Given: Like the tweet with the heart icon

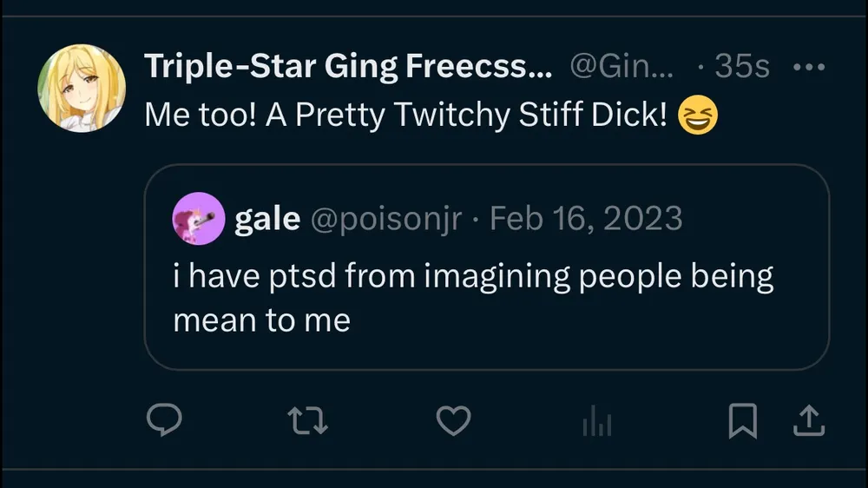Looking at the screenshot, I should [x=452, y=421].
